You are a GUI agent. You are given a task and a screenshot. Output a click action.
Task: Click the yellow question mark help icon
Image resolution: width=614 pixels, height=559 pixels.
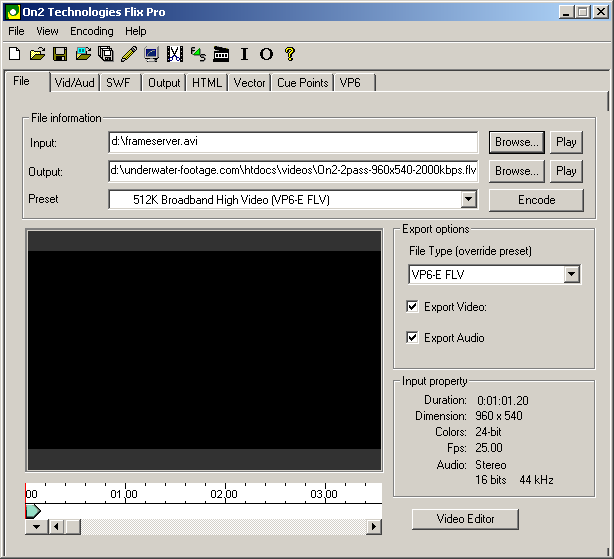[290, 54]
